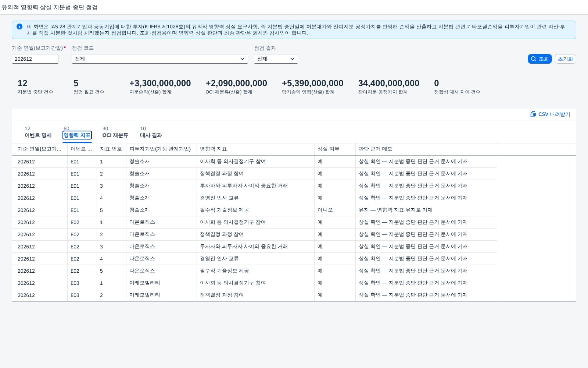Switch to the 이벤트 명세 tab

(38, 135)
